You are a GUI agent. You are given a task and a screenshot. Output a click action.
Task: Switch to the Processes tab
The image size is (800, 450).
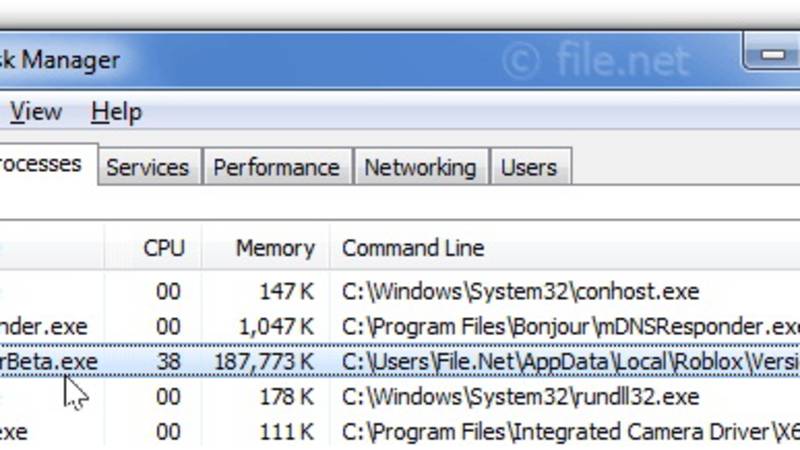[x=40, y=163]
